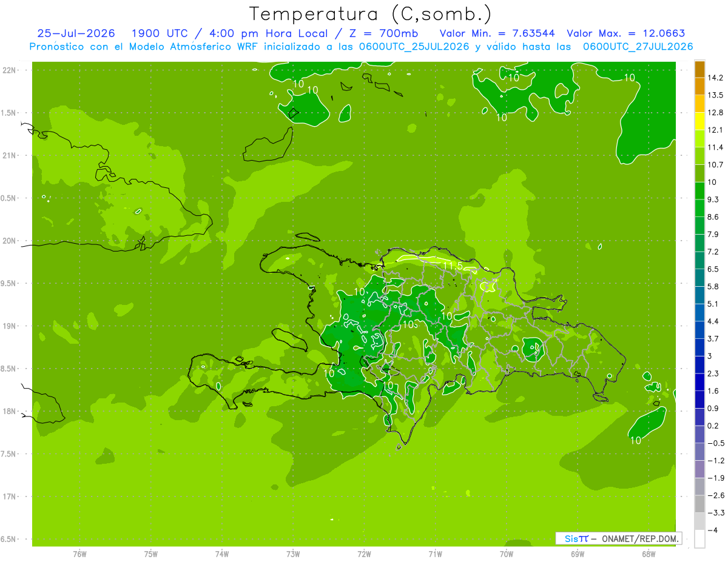Pick the dark orange swatch atop the colorbar
This screenshot has width=728, height=562.
click(x=699, y=69)
